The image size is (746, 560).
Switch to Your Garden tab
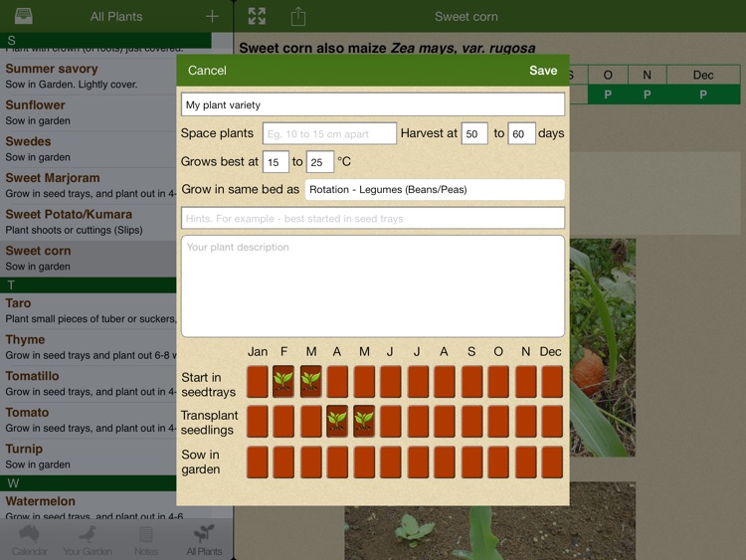[88, 540]
